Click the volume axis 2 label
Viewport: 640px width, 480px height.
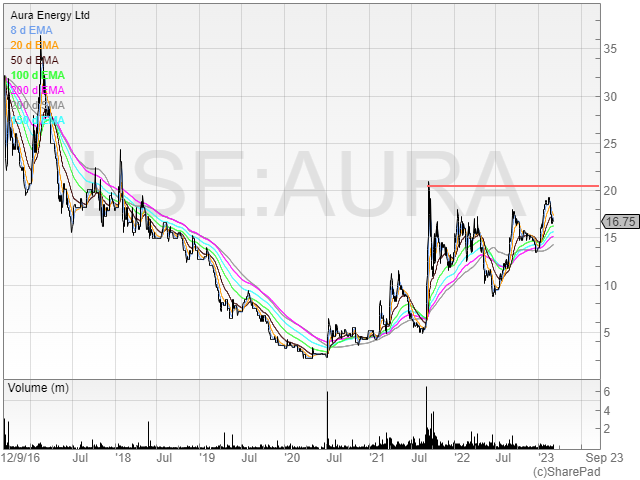click(x=607, y=429)
